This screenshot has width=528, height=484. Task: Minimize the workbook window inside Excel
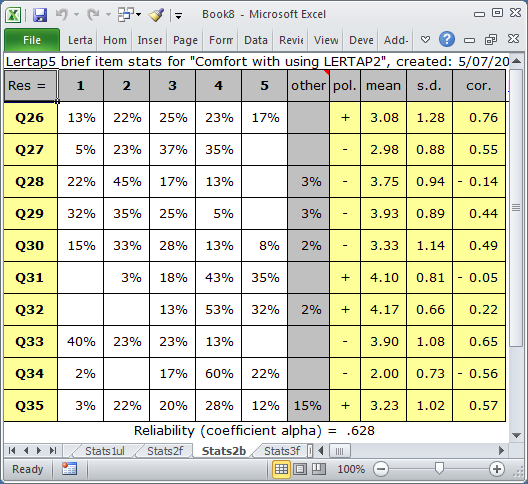(x=469, y=41)
